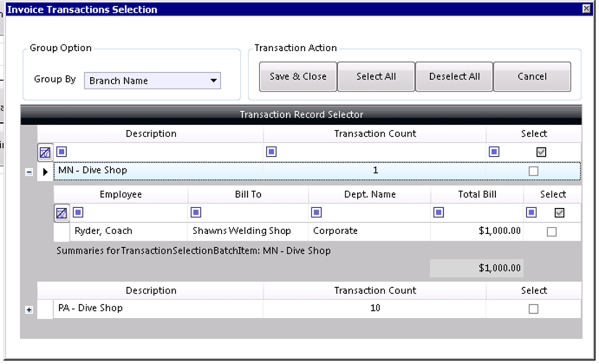Click the Deselect All button
The height and width of the screenshot is (364, 599).
tap(454, 77)
